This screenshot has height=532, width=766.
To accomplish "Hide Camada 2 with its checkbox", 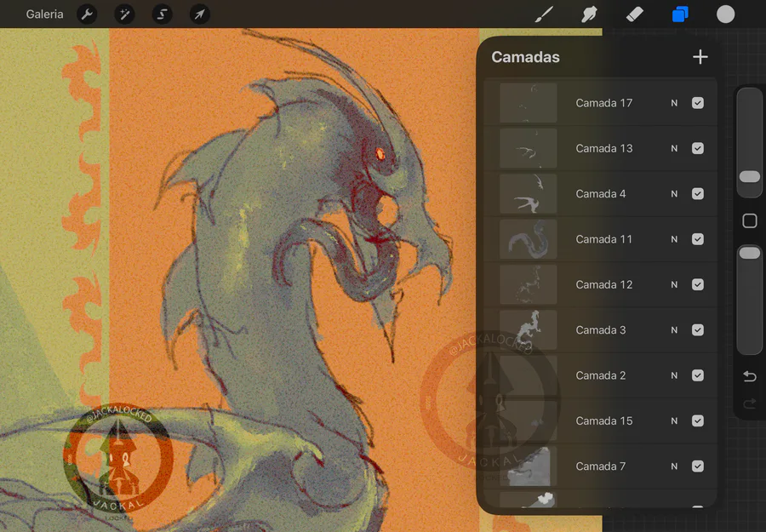I will [698, 375].
